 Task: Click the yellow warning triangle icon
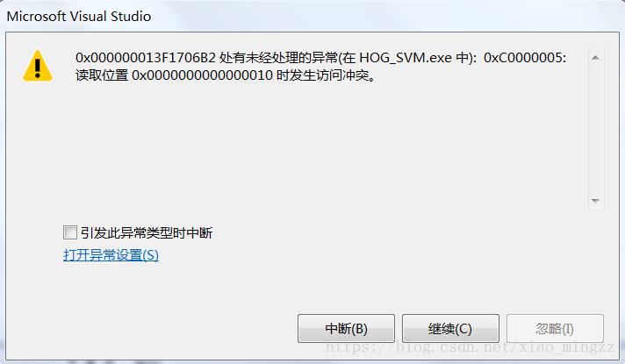click(38, 66)
